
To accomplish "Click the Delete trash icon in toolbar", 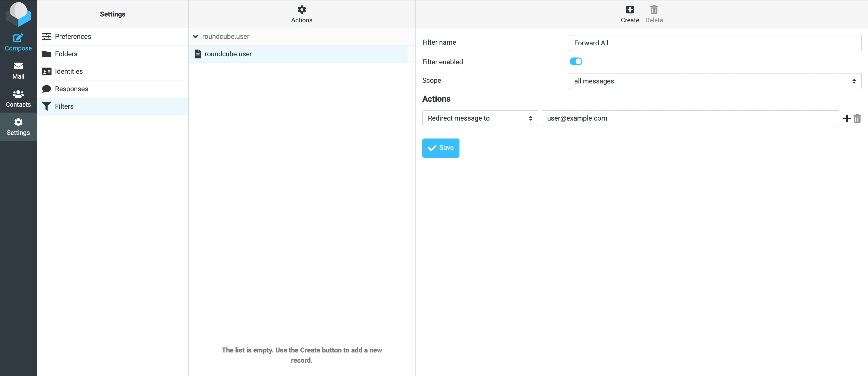I will tap(654, 14).
